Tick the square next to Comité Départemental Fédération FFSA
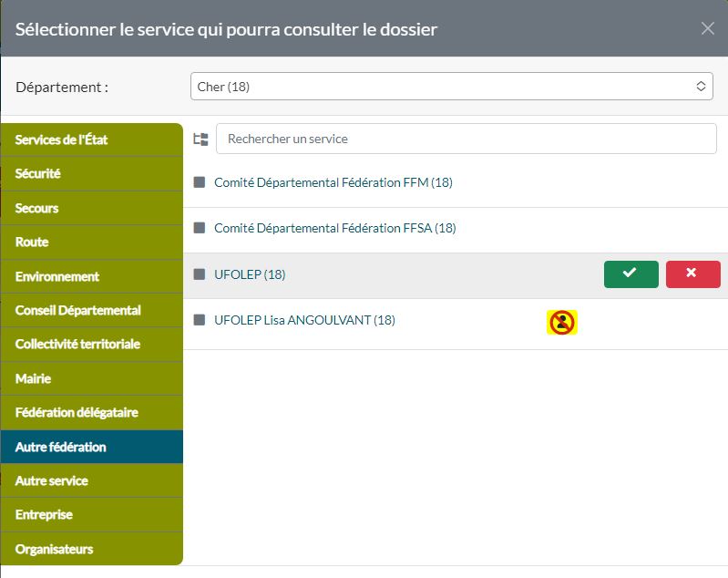728x578 pixels. coord(200,228)
